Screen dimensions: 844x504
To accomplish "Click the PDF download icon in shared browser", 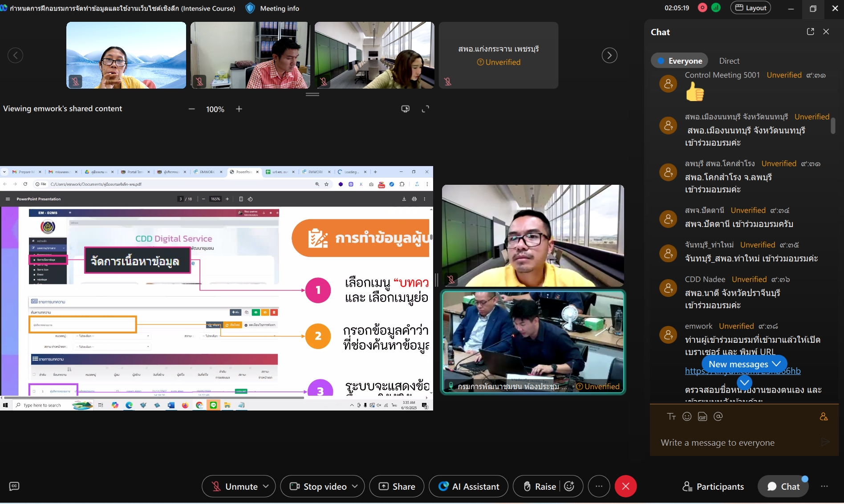I will 404,199.
